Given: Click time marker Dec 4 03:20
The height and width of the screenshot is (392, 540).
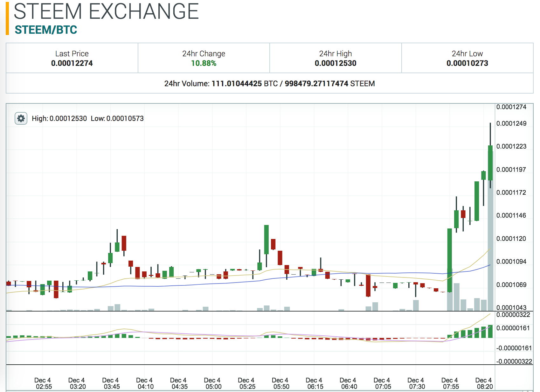Looking at the screenshot, I should pos(77,383).
